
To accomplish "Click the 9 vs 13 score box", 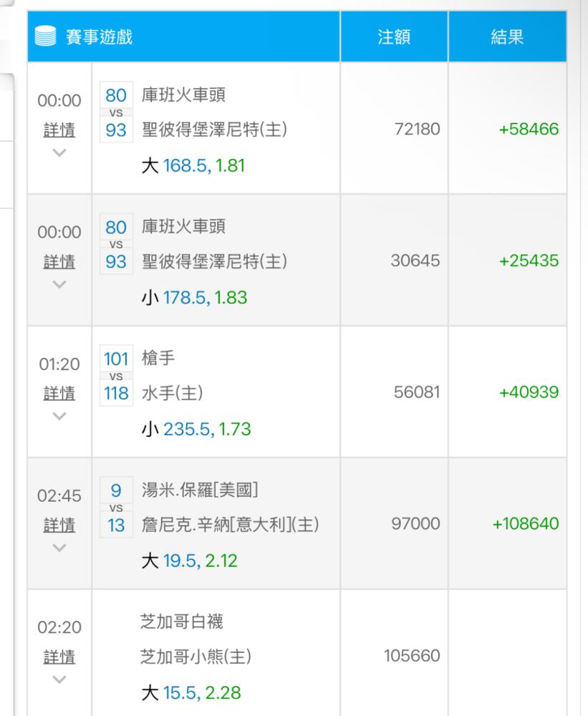I will click(116, 508).
